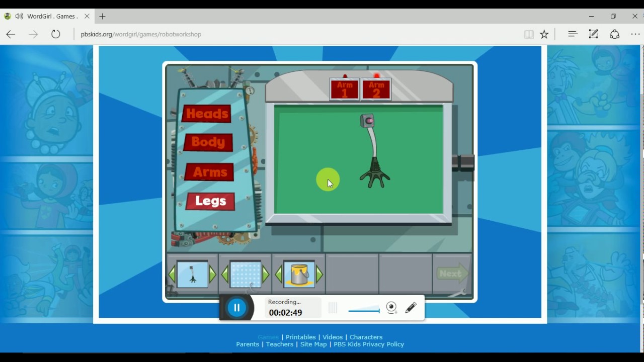Choose the arm shape thumbnail
Viewport: 644px width, 362px height.
click(x=193, y=275)
